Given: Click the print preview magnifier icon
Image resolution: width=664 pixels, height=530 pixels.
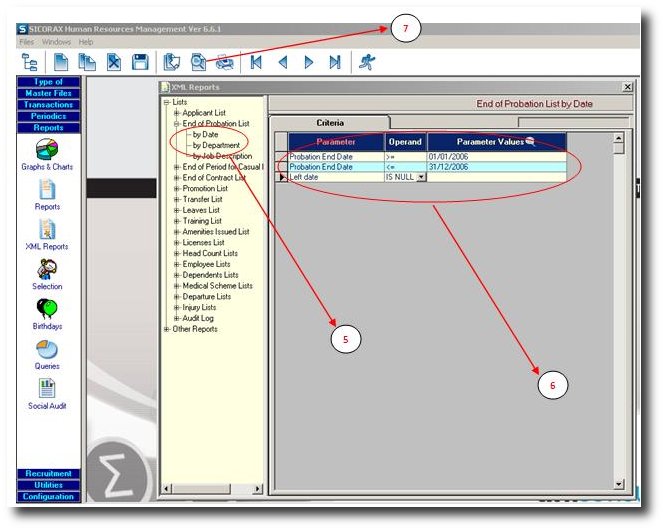Looking at the screenshot, I should 198,62.
